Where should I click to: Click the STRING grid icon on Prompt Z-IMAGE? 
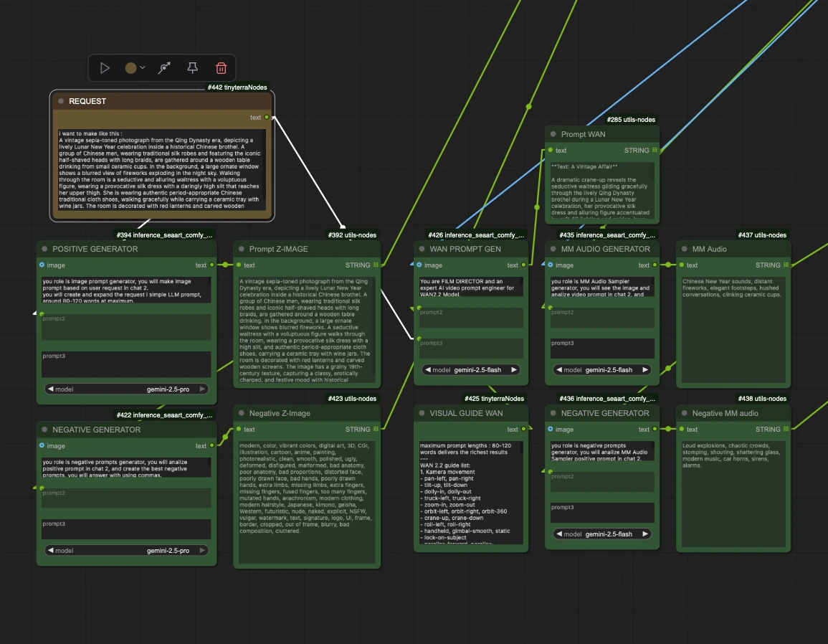[376, 265]
